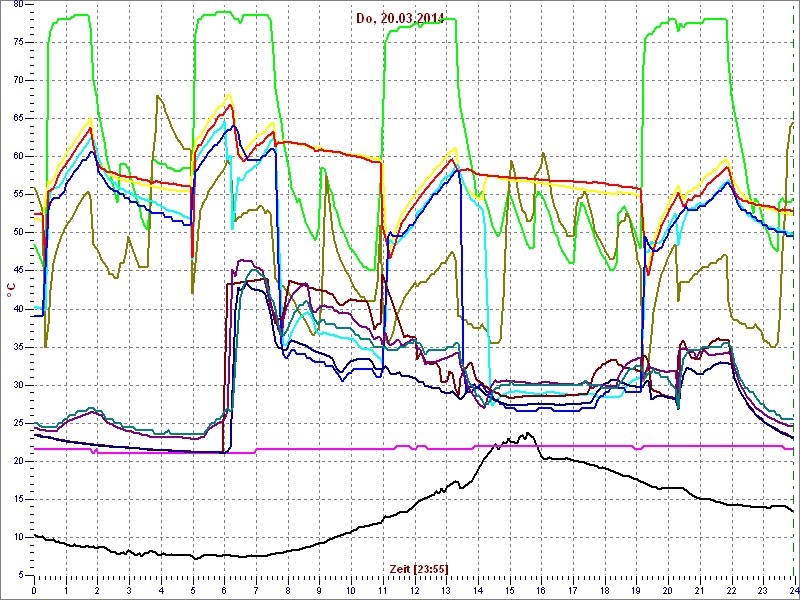Click the '25' value on temperature axis
Image resolution: width=800 pixels, height=600 pixels.
[18, 423]
